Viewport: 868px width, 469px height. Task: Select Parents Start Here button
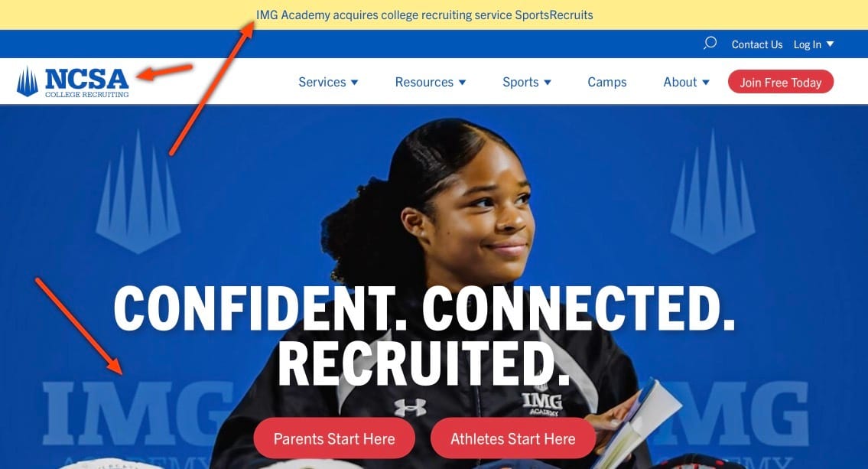(334, 438)
